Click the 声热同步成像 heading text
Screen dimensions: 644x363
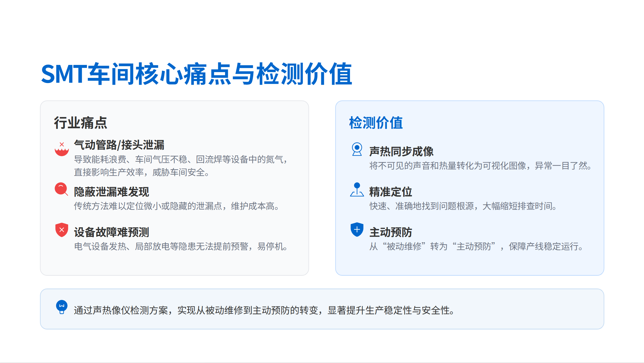point(401,151)
